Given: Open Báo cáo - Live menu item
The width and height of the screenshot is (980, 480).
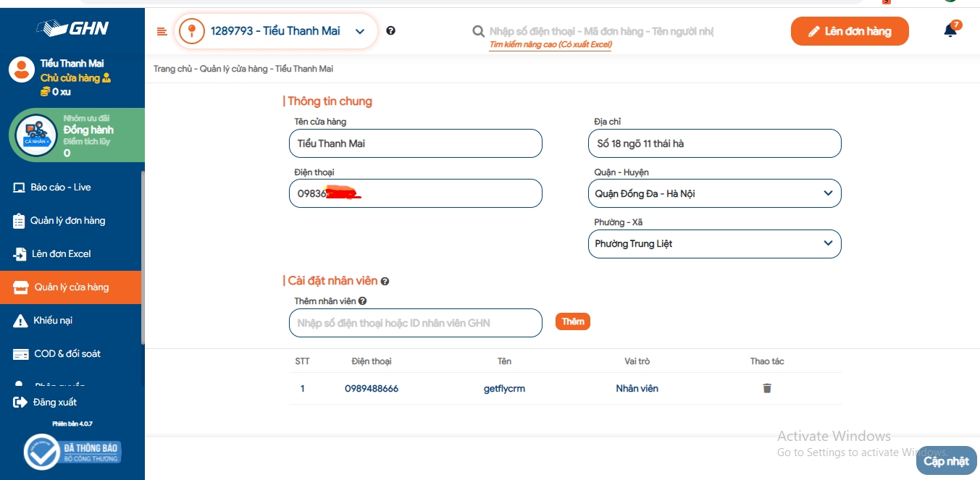Looking at the screenshot, I should [61, 188].
